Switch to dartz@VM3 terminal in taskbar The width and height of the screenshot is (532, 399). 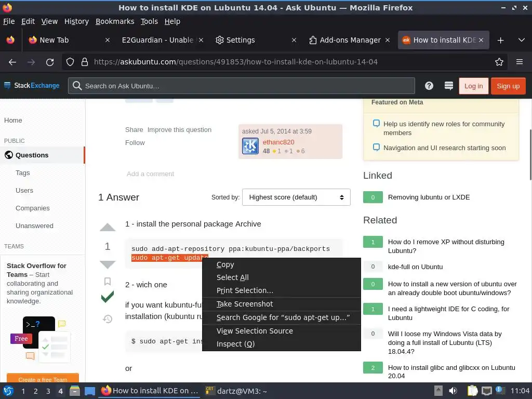tap(236, 391)
